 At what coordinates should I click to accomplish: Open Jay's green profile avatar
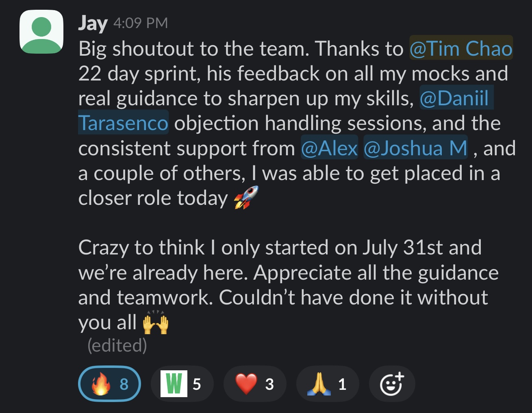coord(41,32)
